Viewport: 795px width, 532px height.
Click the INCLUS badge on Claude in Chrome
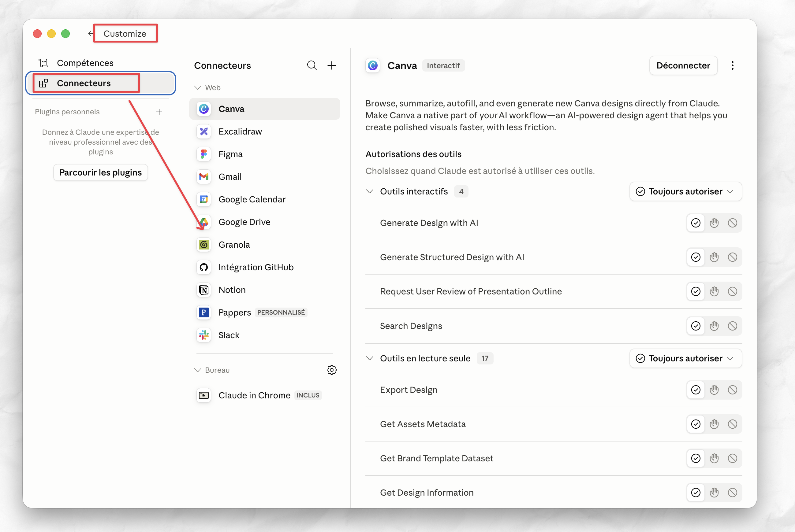coord(308,395)
